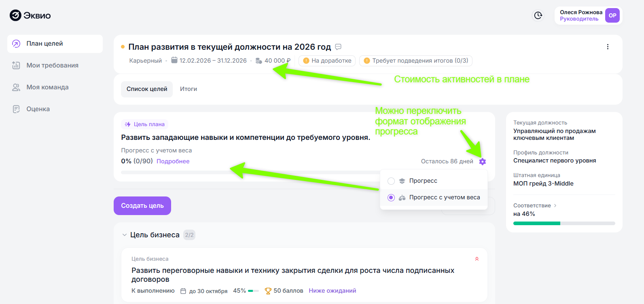This screenshot has width=644, height=304.
Task: Click the План целей sidebar icon
Action: coord(16,44)
